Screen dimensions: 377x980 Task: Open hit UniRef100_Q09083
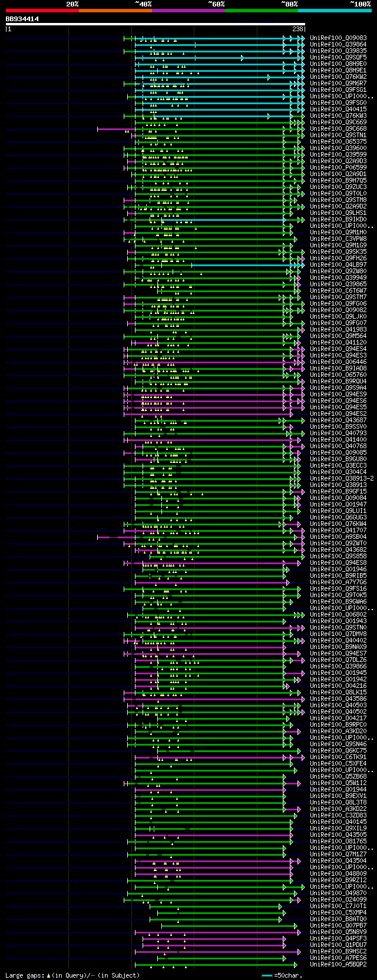click(338, 38)
